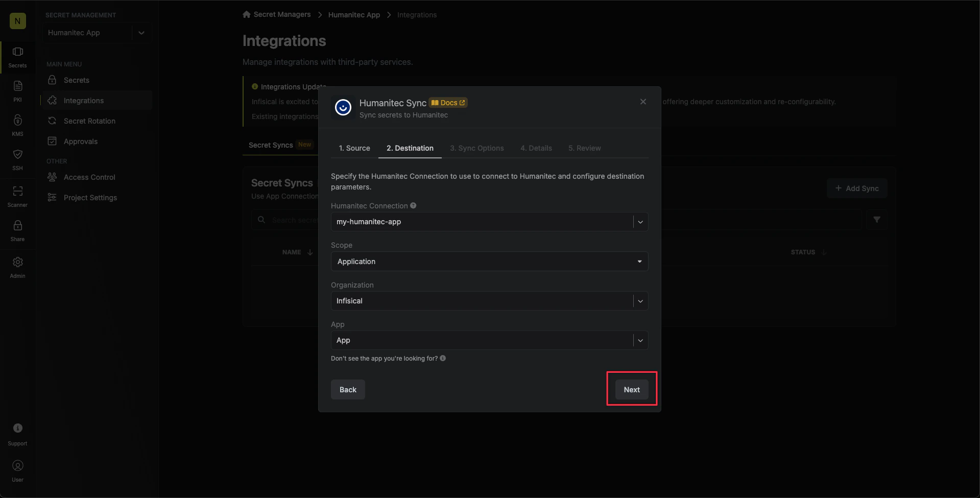
Task: Close the Humanitec Sync dialog
Action: [x=643, y=102]
